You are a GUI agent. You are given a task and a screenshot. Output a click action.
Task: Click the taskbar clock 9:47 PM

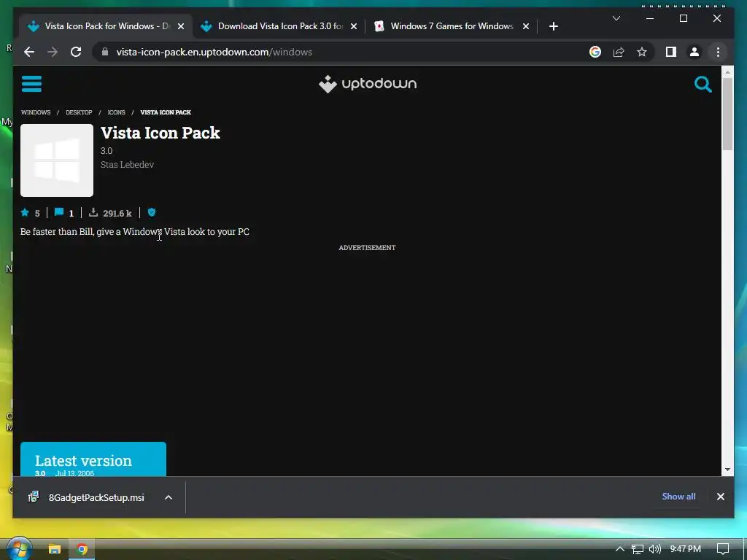(x=685, y=549)
